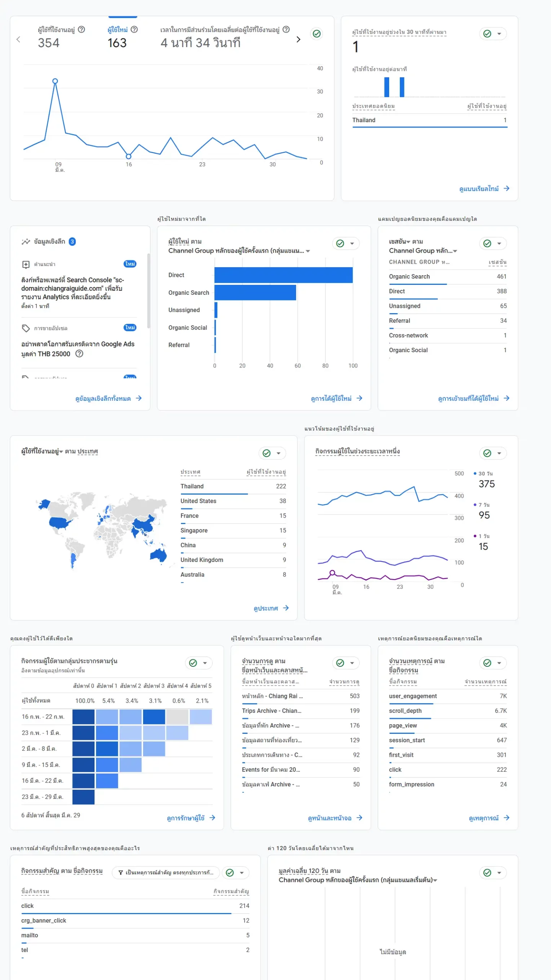
Task: Click arrow next to view events link
Action: coord(506,818)
